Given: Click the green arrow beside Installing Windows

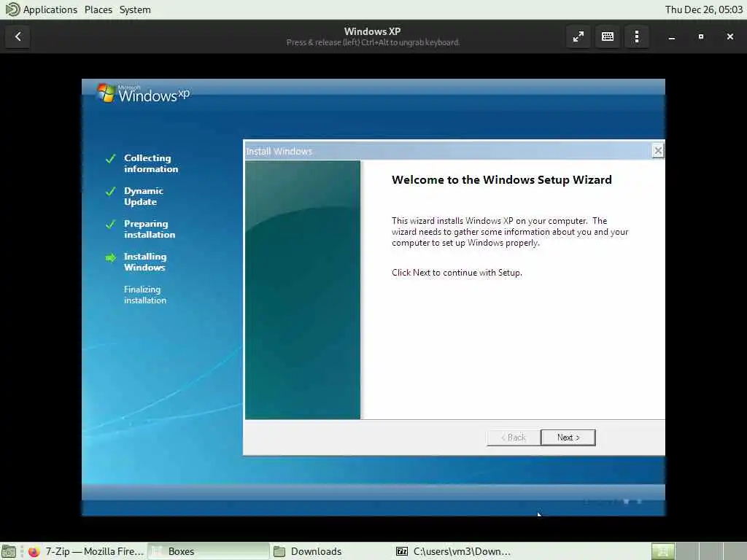Looking at the screenshot, I should (x=111, y=257).
